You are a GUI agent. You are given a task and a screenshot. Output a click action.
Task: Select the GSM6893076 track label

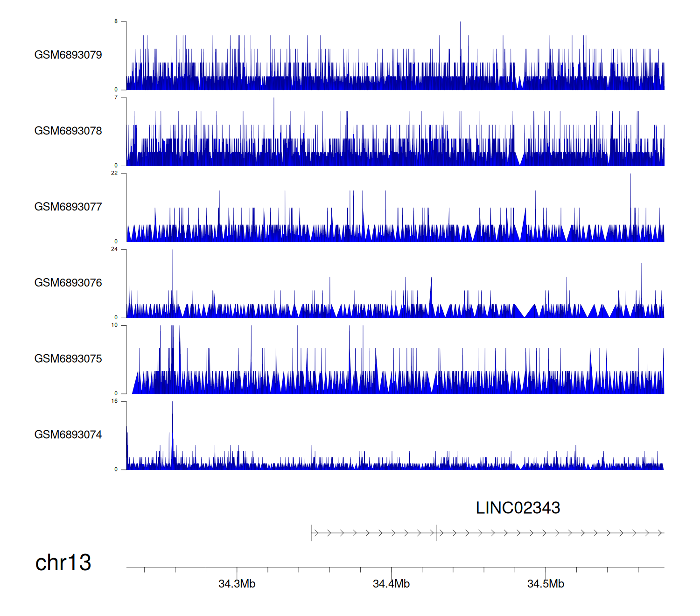(x=68, y=283)
